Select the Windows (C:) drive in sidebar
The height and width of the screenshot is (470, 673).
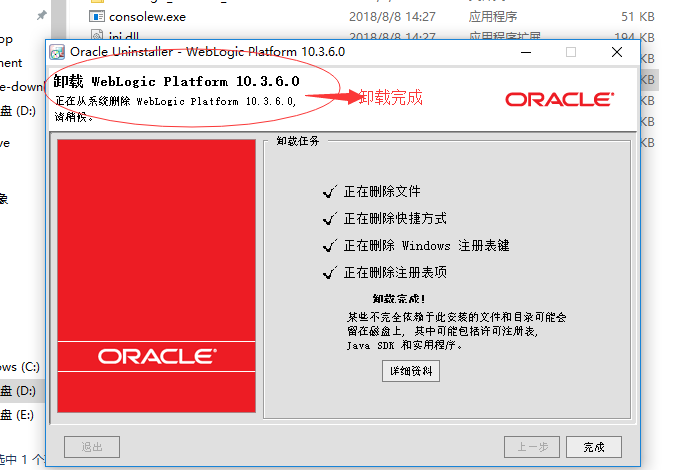[x=20, y=367]
